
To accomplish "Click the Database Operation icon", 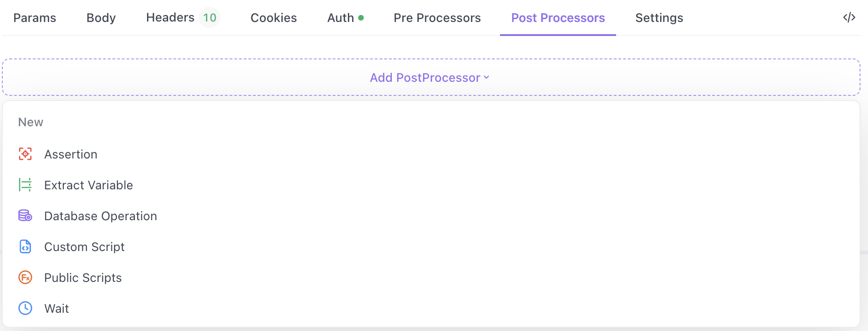I will tap(25, 216).
